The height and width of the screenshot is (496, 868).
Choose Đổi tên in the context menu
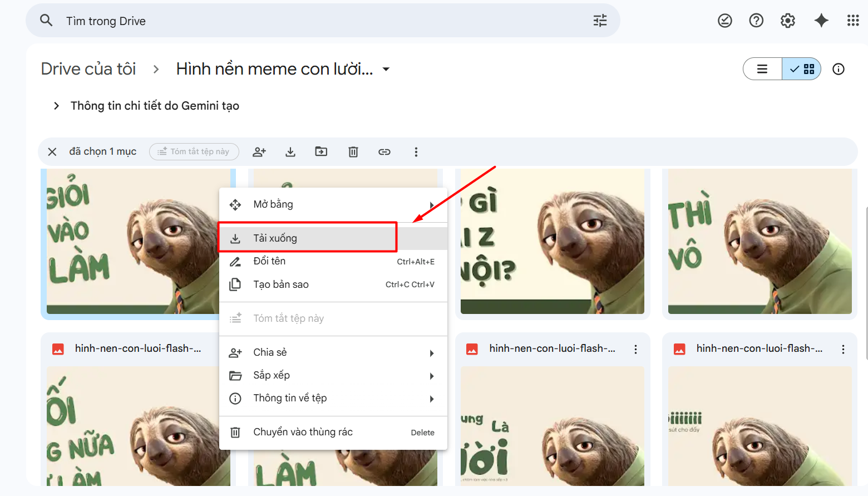[269, 261]
